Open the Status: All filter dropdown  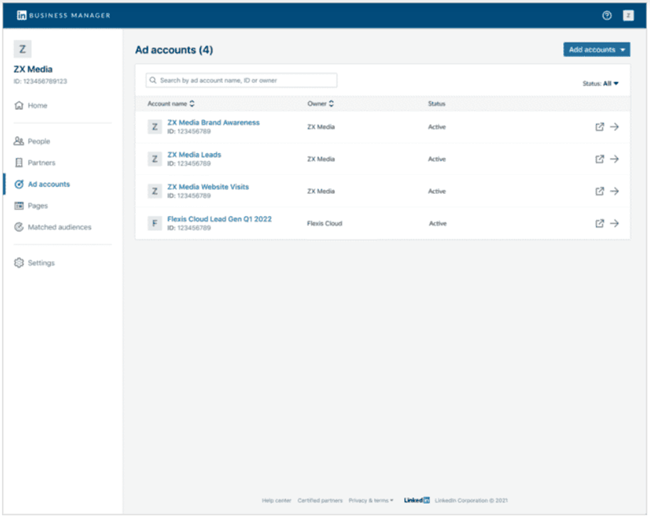coord(601,84)
